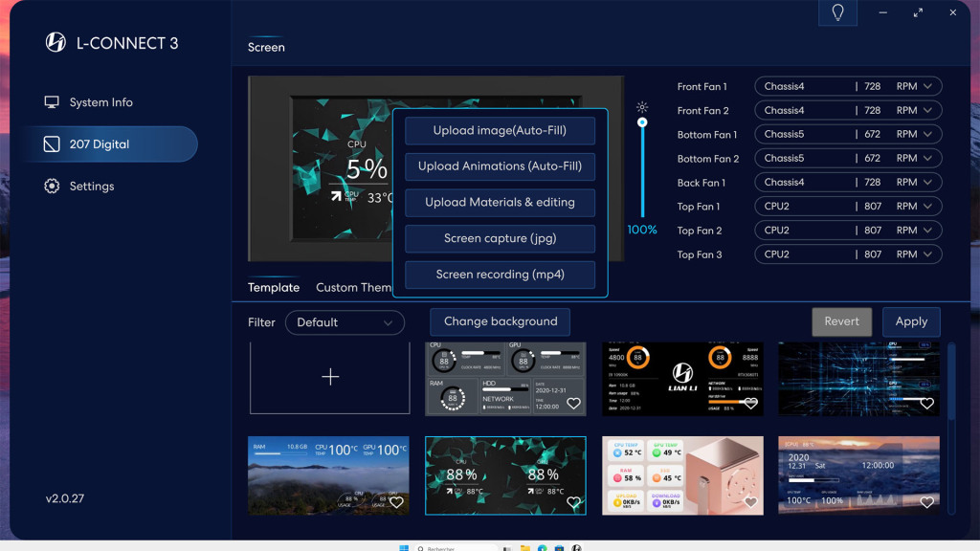The image size is (980, 551).
Task: Click the taskbar search box
Action: coord(455,548)
